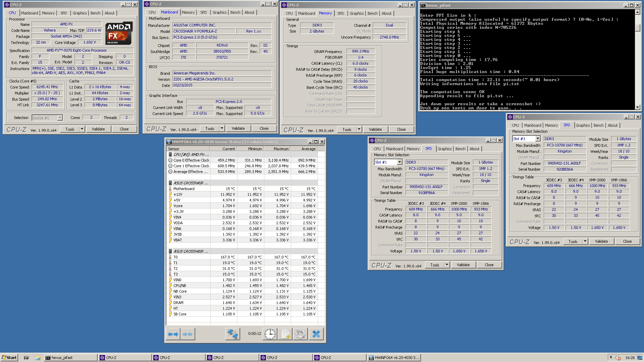
Task: Click Validate in CPU-Z Memory window
Action: (375, 129)
